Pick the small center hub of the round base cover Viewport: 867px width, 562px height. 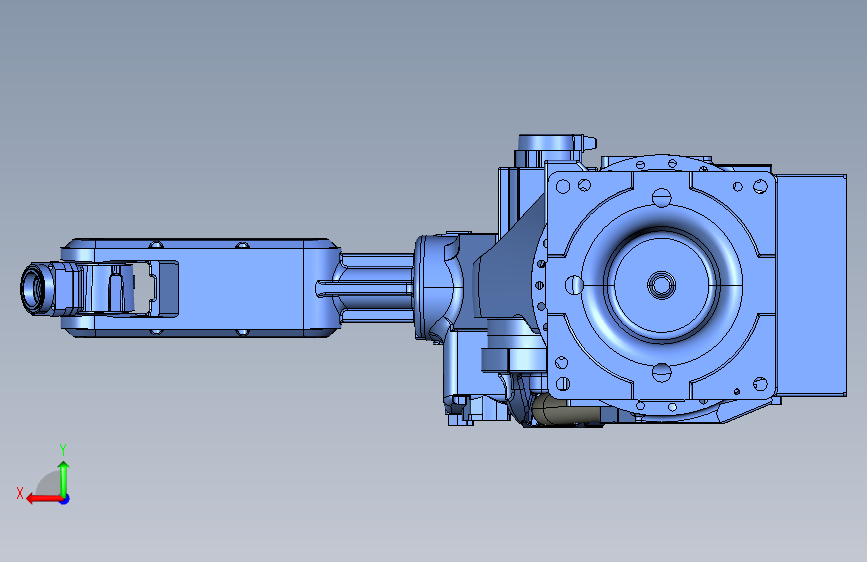(661, 285)
